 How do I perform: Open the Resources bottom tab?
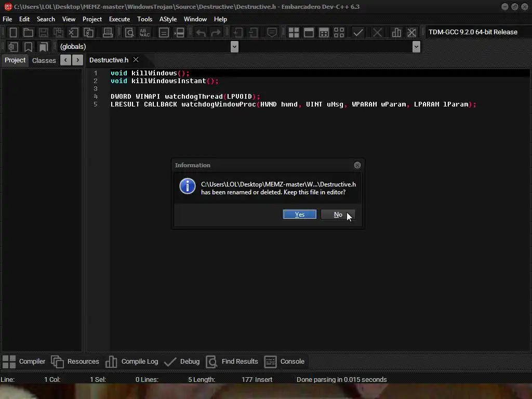pos(75,362)
